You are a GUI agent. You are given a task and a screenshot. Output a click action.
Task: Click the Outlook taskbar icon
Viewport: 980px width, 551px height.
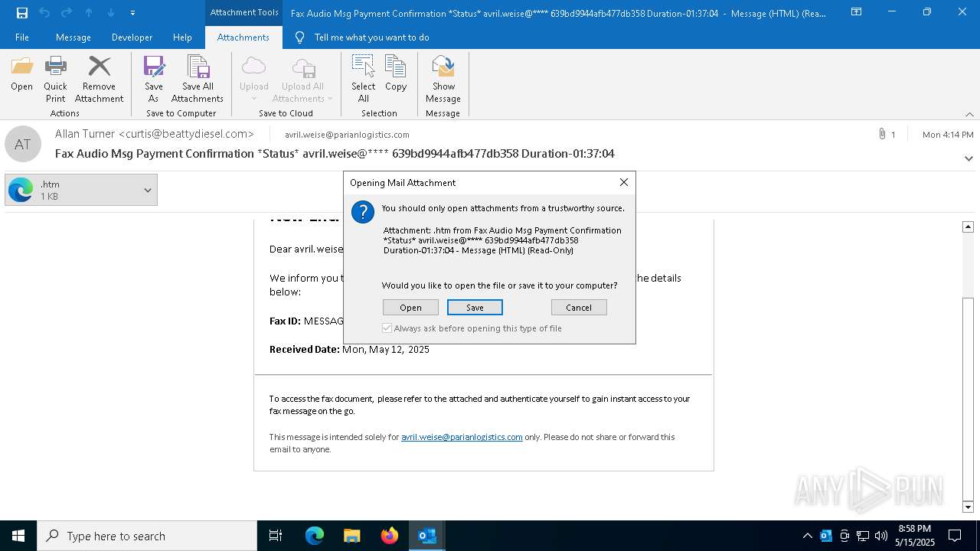[426, 536]
